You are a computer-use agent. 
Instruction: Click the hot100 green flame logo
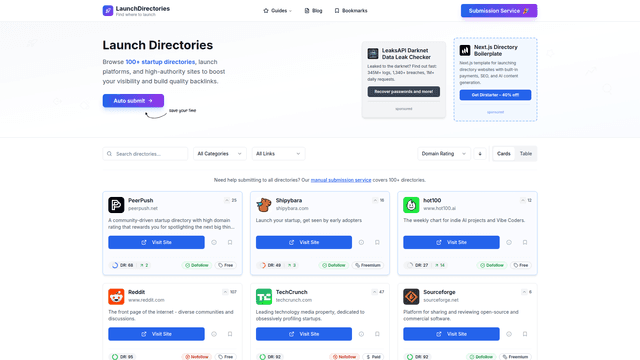[x=411, y=204]
